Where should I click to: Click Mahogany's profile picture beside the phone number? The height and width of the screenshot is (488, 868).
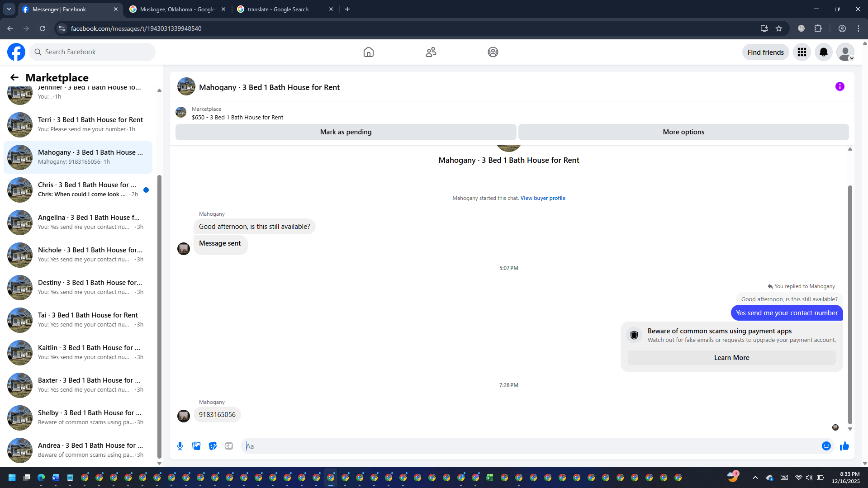(x=184, y=416)
